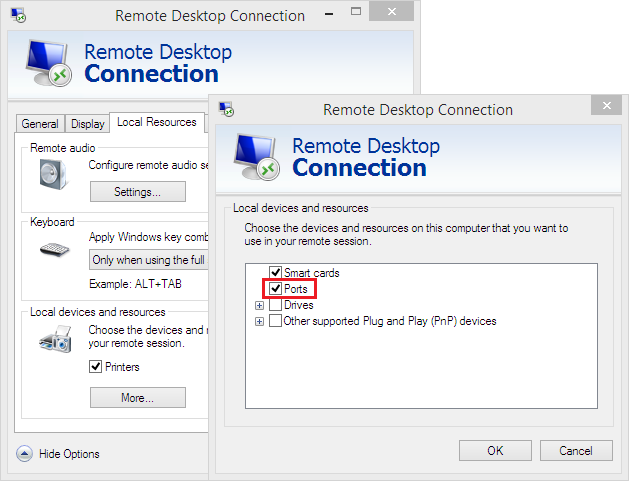This screenshot has height=481, width=629.
Task: Click the keyboard icon in Keyboard section
Action: [55, 247]
